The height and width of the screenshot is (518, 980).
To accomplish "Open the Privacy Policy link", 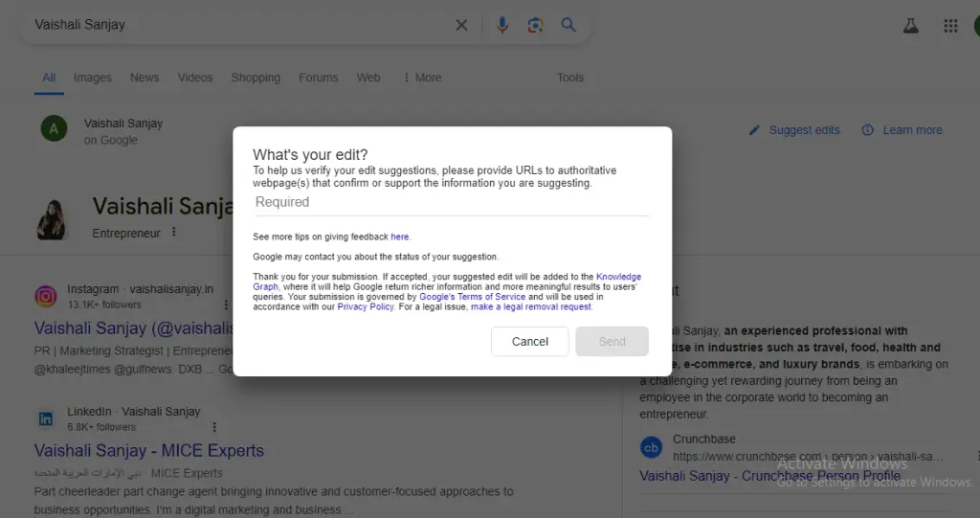I will click(x=366, y=307).
